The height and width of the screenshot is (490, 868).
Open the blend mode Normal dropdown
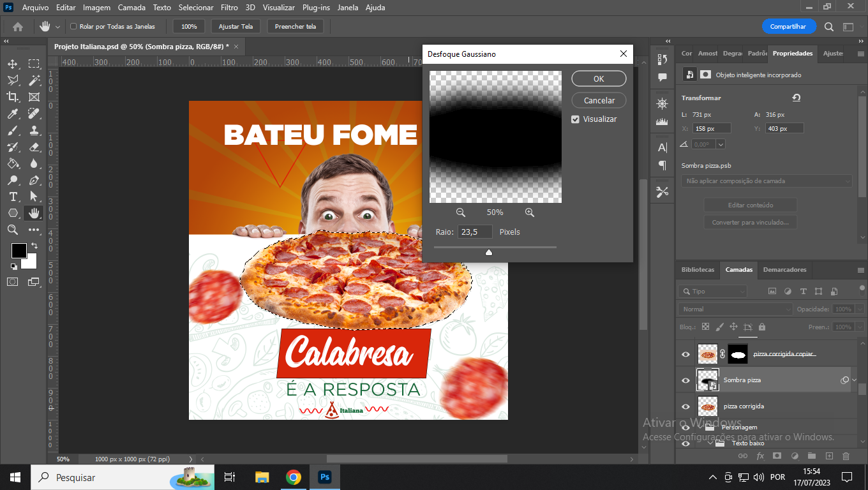click(735, 309)
